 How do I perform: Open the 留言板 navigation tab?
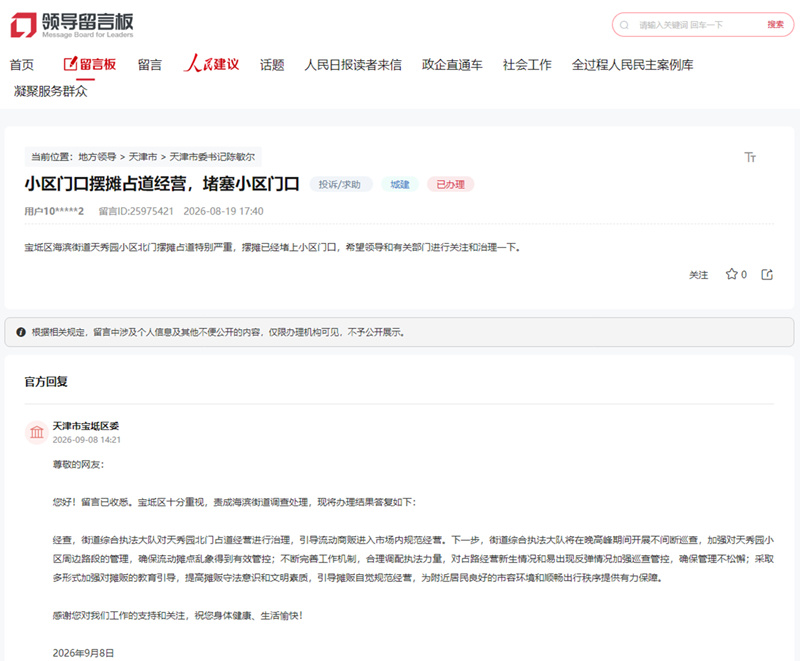90,64
